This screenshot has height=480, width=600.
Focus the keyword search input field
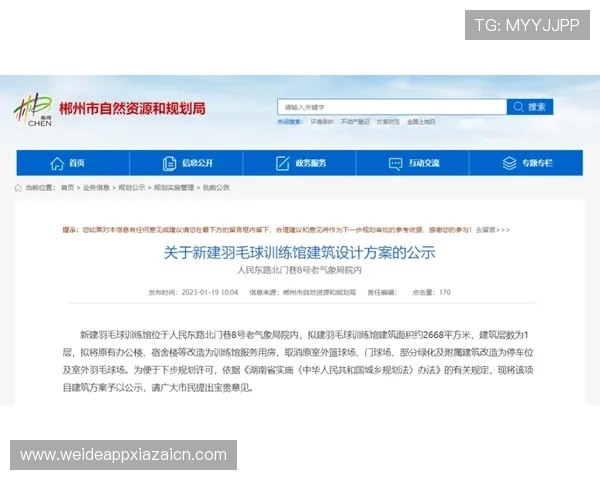click(392, 107)
